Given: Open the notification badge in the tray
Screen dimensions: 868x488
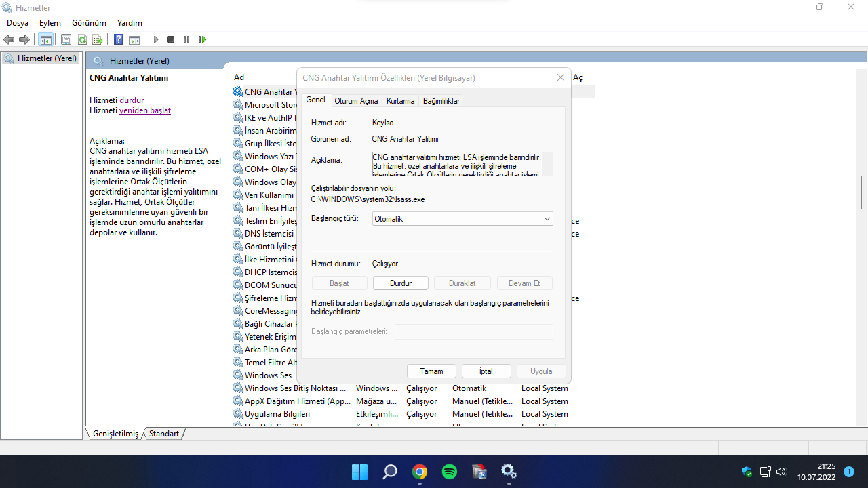Looking at the screenshot, I should click(848, 472).
